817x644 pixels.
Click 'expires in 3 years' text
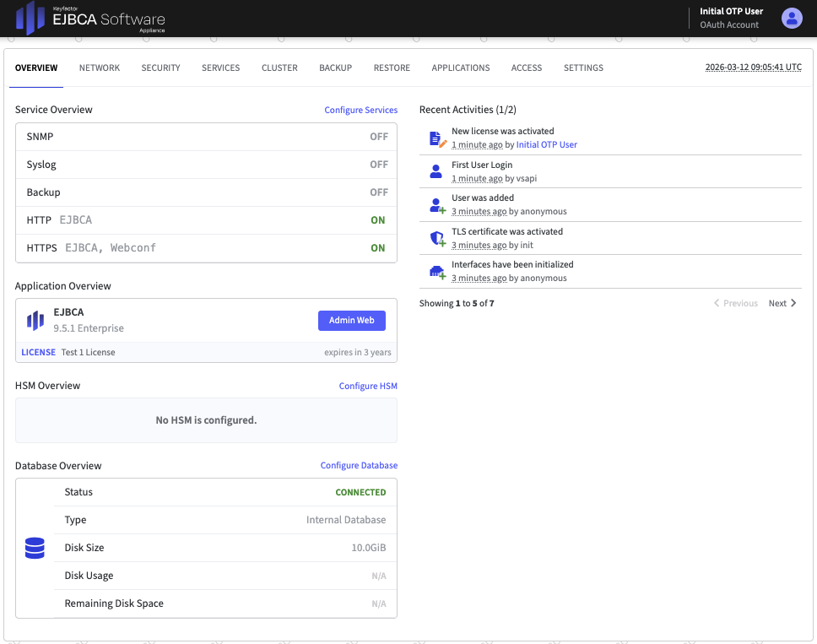tap(358, 352)
